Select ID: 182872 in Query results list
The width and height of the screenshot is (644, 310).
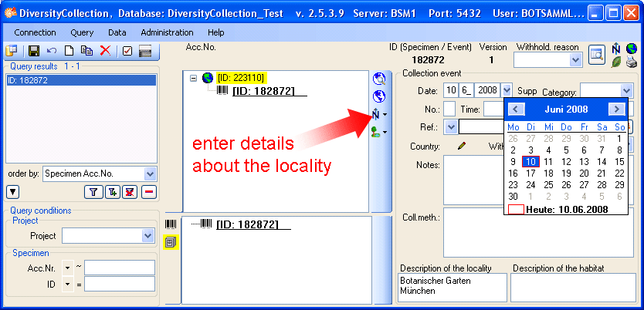(x=80, y=80)
